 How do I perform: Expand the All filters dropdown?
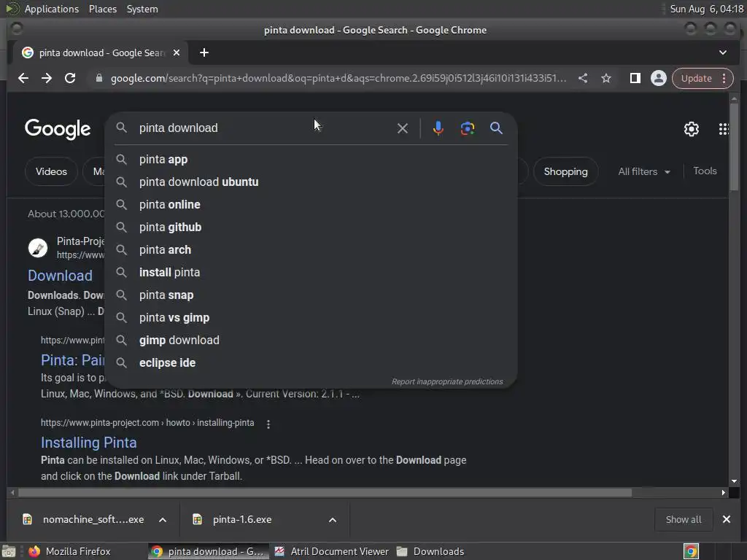644,171
